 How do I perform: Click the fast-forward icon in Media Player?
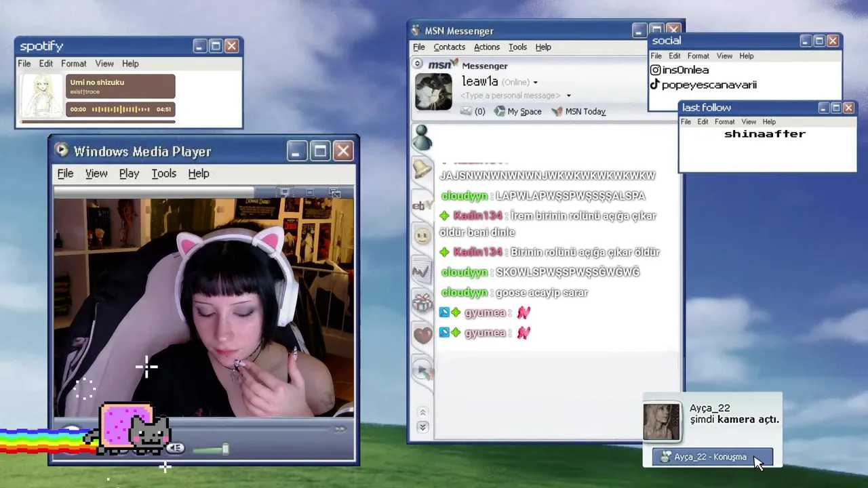(340, 428)
